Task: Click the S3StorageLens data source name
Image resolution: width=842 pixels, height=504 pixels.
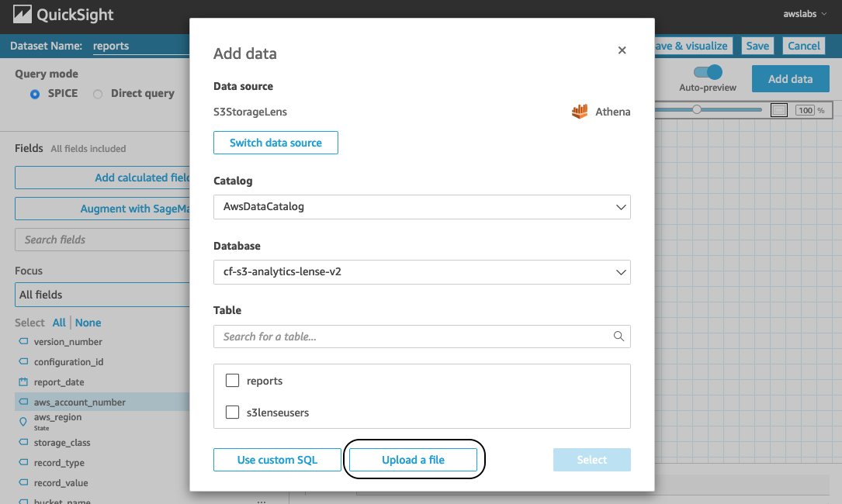Action: [250, 112]
